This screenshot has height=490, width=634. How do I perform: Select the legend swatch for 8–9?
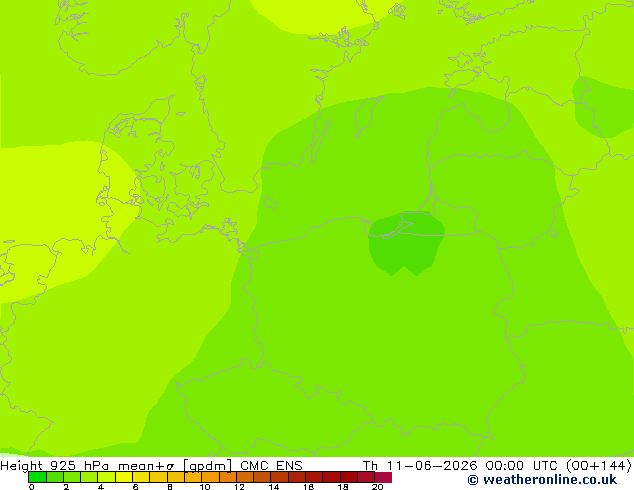[x=176, y=477]
